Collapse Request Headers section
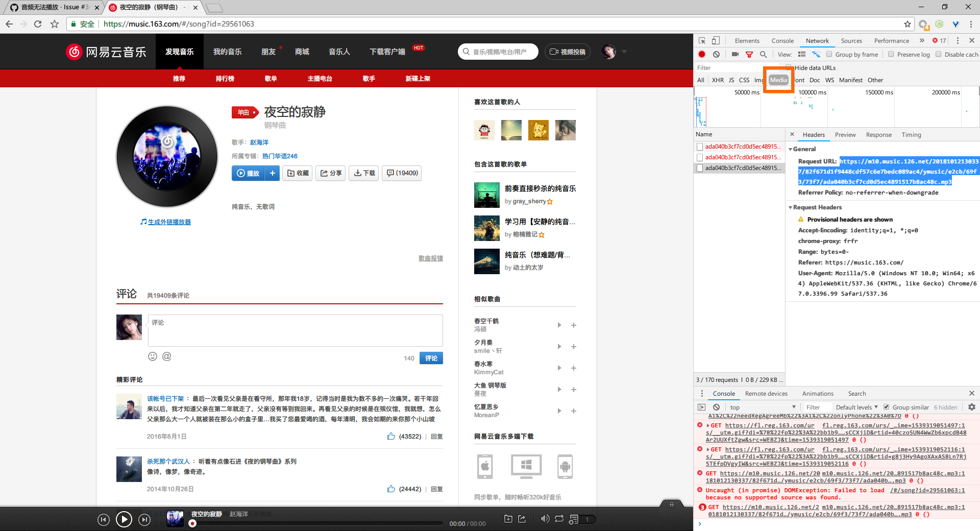 click(791, 207)
